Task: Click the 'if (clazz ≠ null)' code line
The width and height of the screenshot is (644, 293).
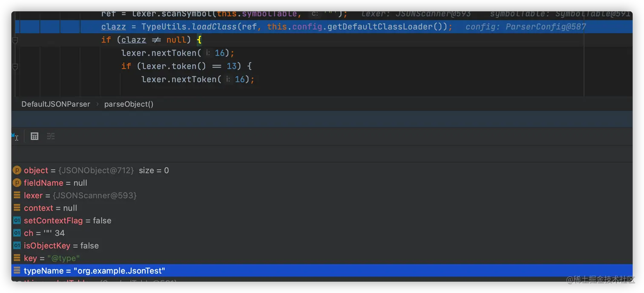Action: (x=151, y=40)
